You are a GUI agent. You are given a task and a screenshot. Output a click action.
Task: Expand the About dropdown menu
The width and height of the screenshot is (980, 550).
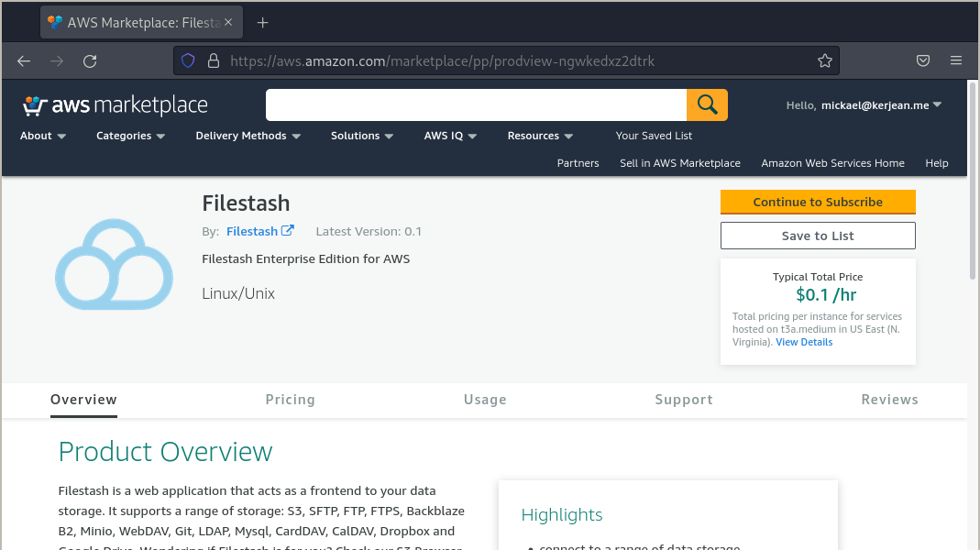pyautogui.click(x=43, y=136)
